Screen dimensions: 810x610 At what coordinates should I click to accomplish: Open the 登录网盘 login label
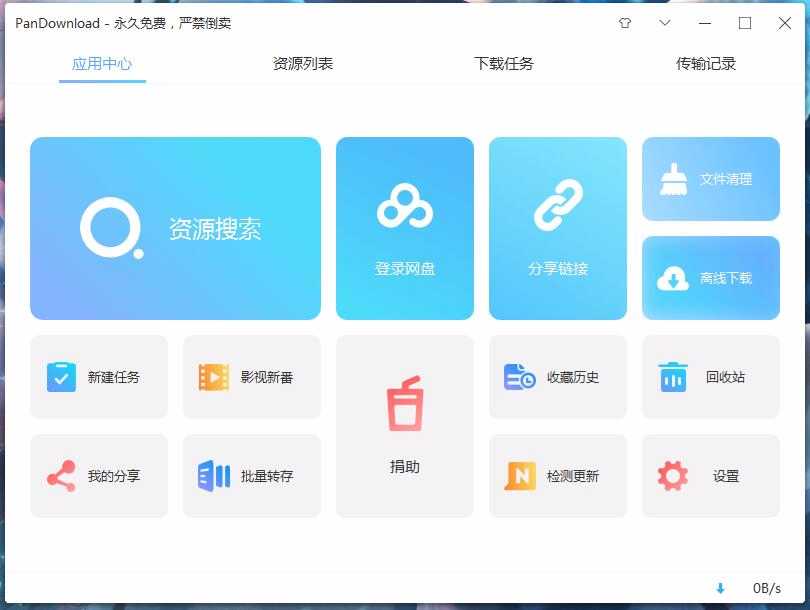coord(404,269)
